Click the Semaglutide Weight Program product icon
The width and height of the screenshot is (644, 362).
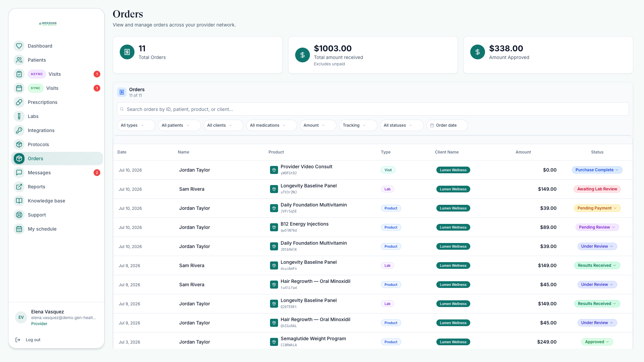tap(274, 342)
